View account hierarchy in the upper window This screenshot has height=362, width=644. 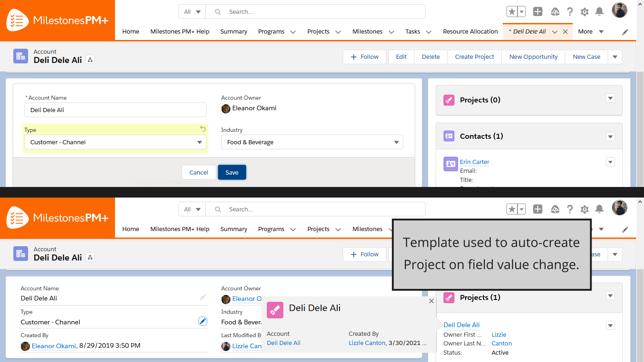point(90,60)
